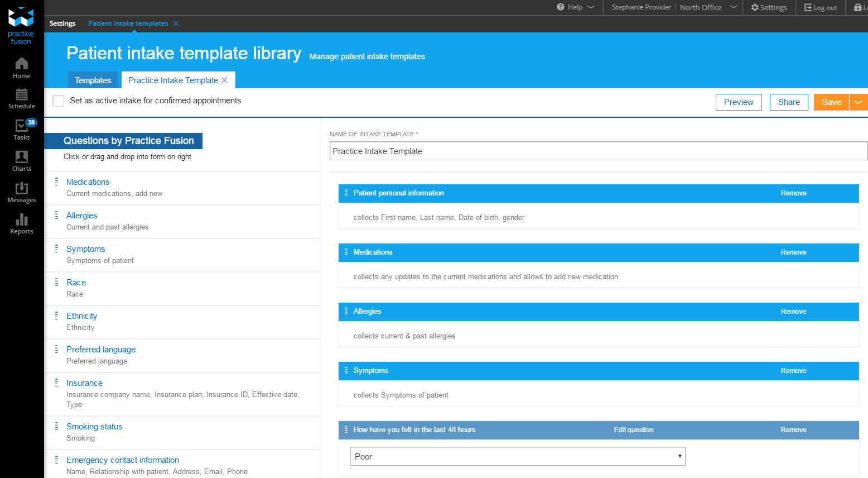868x478 pixels.
Task: Expand the North Office location dropdown
Action: point(733,7)
